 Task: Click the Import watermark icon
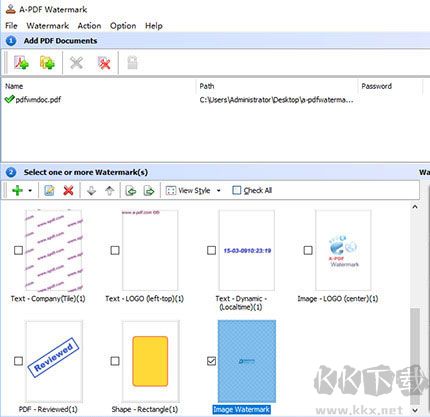click(131, 191)
